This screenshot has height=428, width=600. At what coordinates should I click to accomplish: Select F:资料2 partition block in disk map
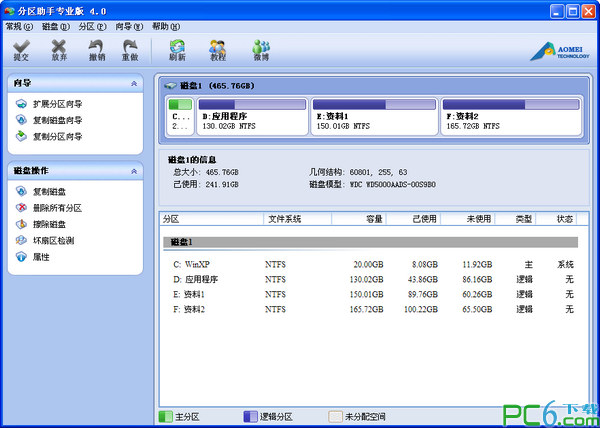(x=511, y=116)
